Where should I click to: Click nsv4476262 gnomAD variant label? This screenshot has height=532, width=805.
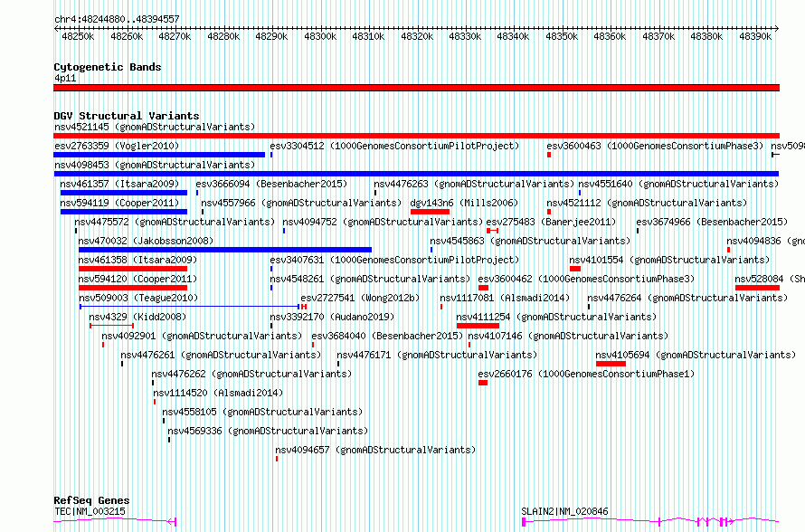point(251,374)
